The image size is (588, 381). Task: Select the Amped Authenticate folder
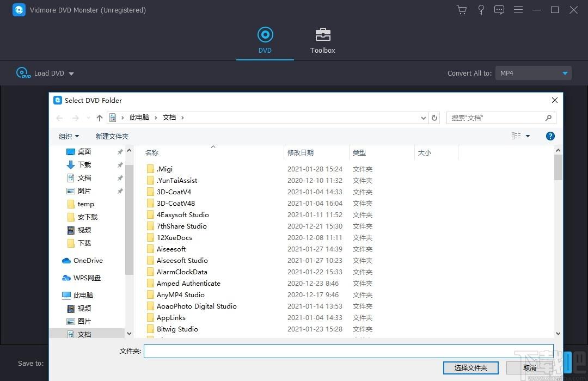[188, 284]
